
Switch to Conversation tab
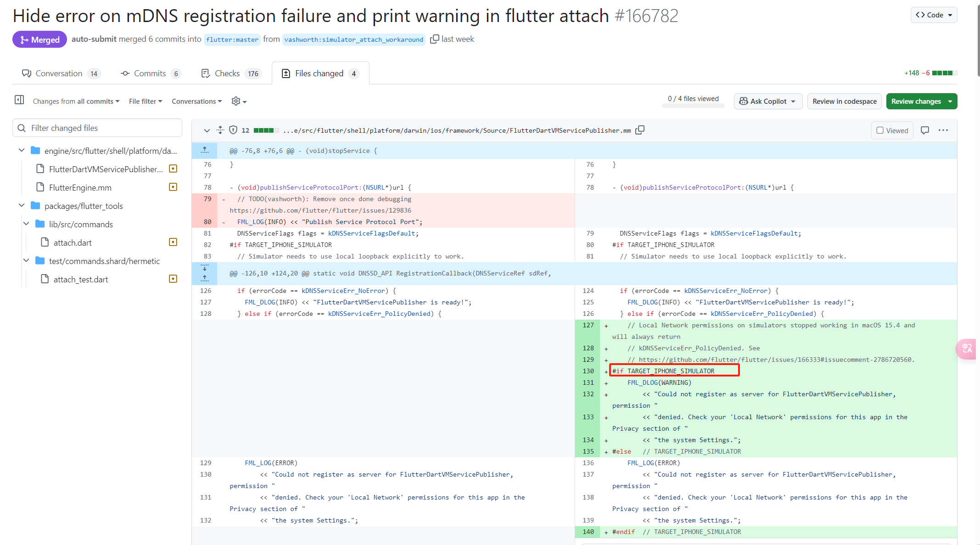coord(60,73)
